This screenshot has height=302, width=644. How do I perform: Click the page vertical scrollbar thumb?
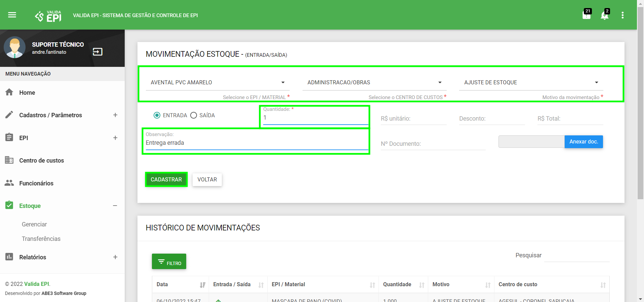641,103
